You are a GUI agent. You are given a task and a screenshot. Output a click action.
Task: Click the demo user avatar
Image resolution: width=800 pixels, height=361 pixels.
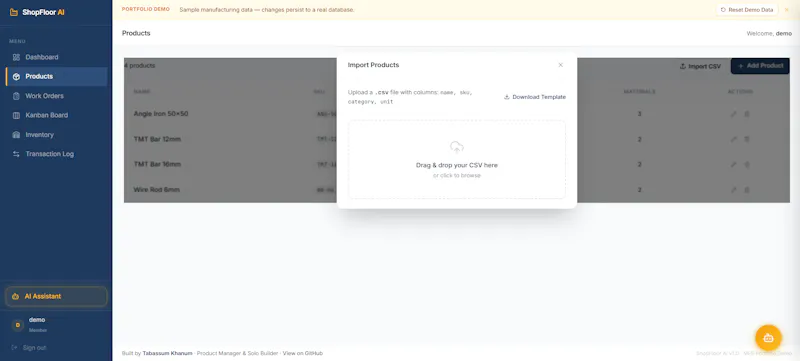coord(18,325)
